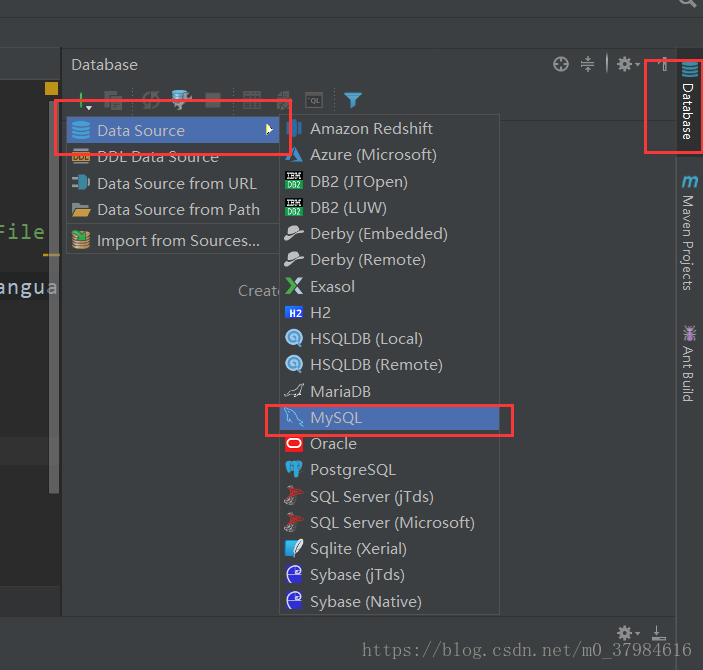Screen dimensions: 703x670
Task: Open Data Source Properties icon
Action: pos(182,100)
